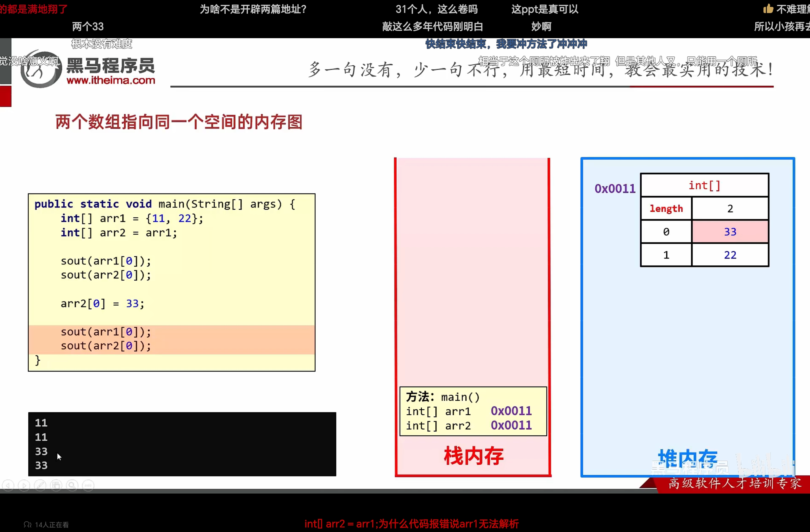The width and height of the screenshot is (810, 532).
Task: Click the danmaku comment 为啥不是开辟两篇地址?
Action: 253,9
